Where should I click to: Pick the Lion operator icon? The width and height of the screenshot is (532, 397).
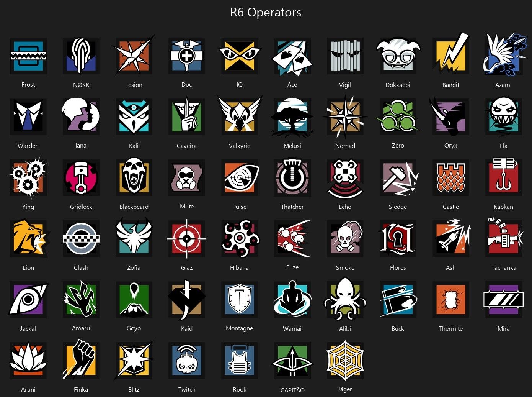point(29,238)
